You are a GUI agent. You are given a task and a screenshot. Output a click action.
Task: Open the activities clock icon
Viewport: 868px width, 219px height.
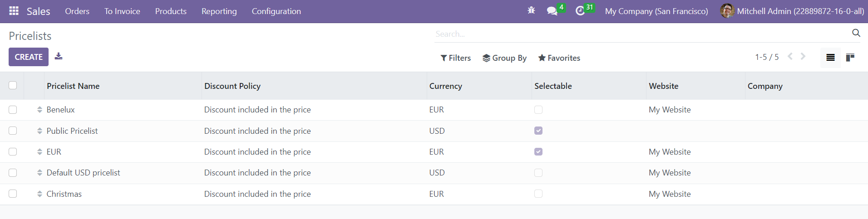[x=580, y=11]
